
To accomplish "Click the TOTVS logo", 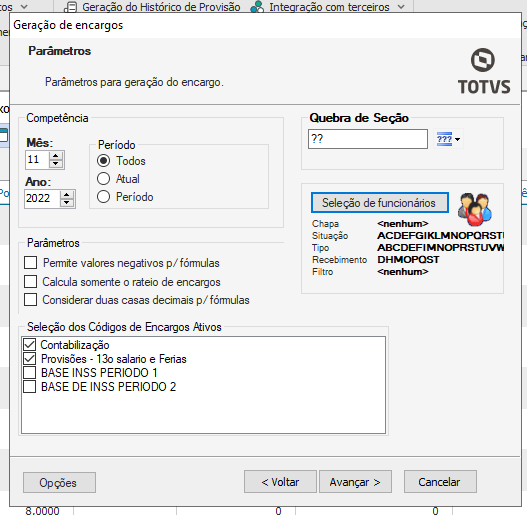I will pyautogui.click(x=484, y=71).
